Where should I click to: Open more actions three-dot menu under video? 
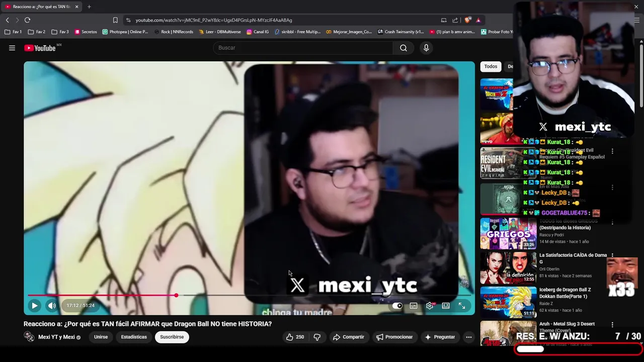(468, 337)
